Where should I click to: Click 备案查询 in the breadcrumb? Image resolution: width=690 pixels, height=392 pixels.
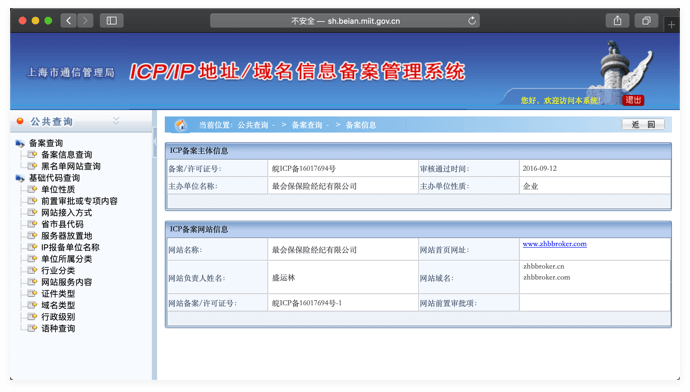[x=307, y=125]
